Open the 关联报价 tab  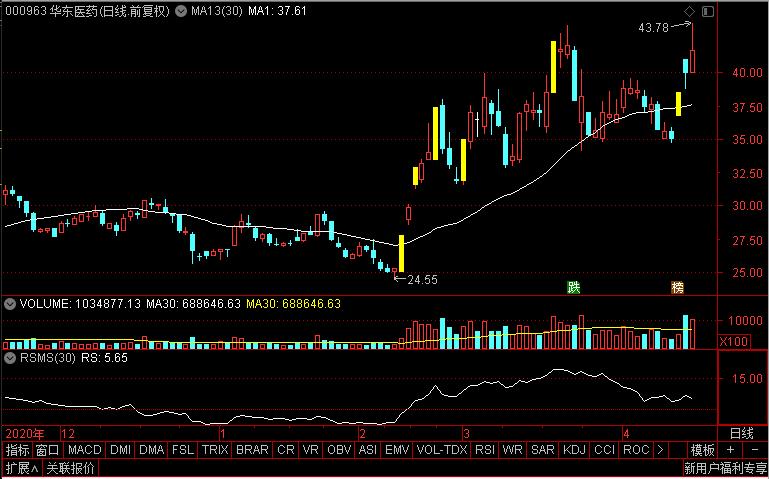70,468
